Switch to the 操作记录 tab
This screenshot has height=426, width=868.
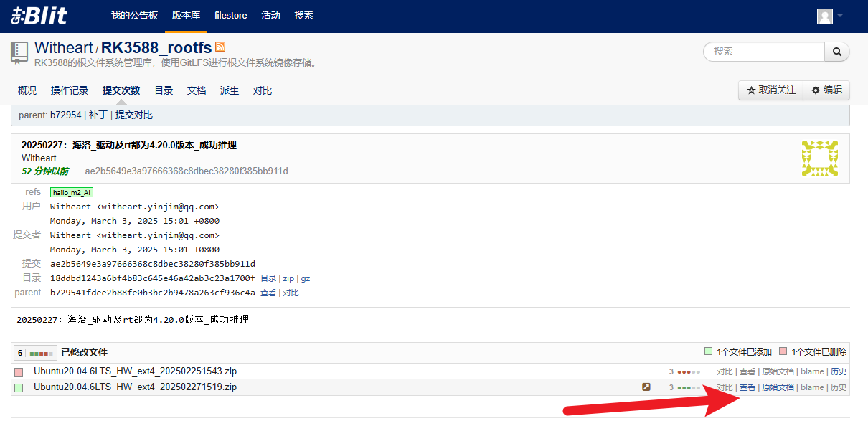[x=70, y=90]
